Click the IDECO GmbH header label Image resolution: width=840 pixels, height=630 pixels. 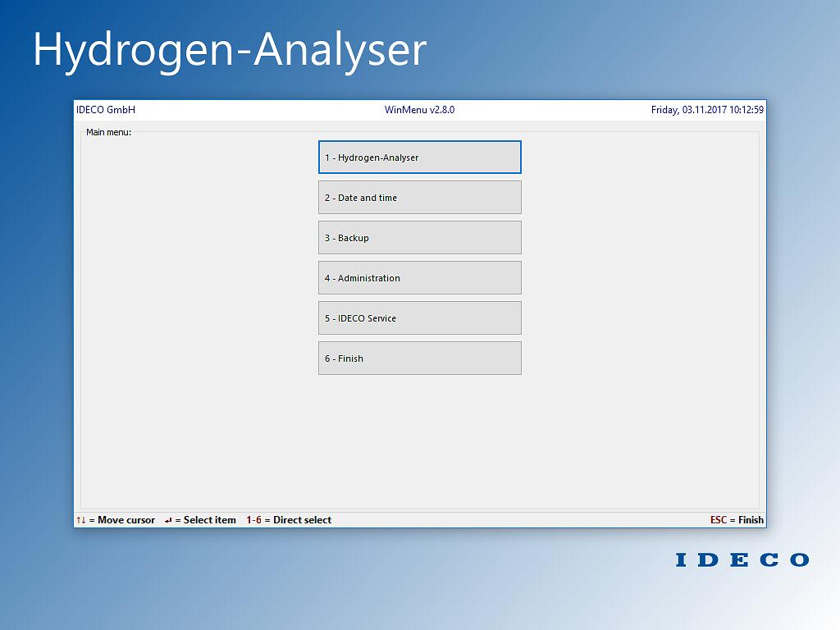[106, 110]
